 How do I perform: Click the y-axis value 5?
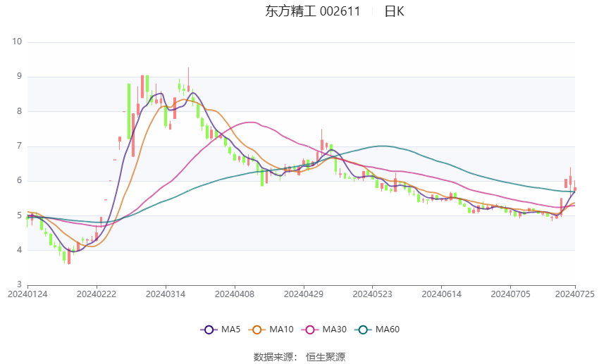pos(20,215)
